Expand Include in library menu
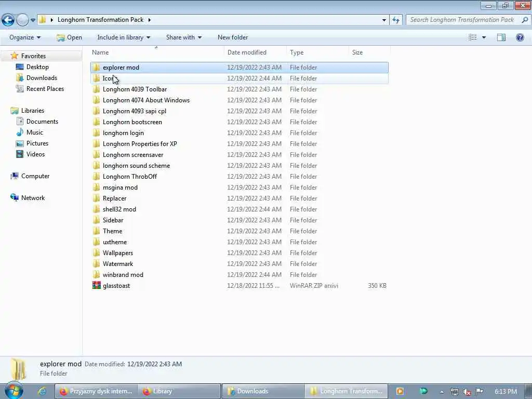This screenshot has height=399, width=532. (124, 37)
